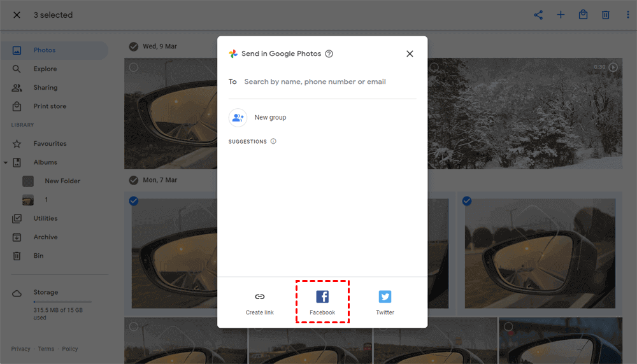Open the help question mark in dialog title

(x=329, y=54)
